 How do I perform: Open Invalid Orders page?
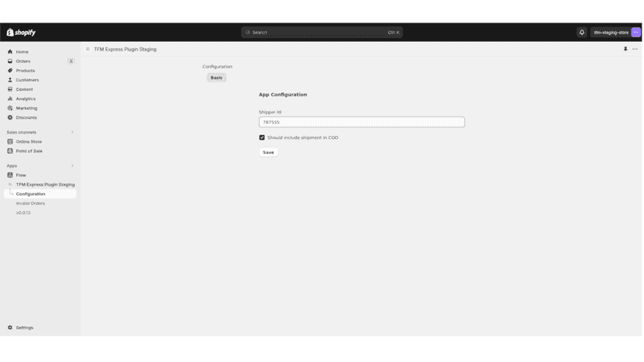[x=30, y=204]
